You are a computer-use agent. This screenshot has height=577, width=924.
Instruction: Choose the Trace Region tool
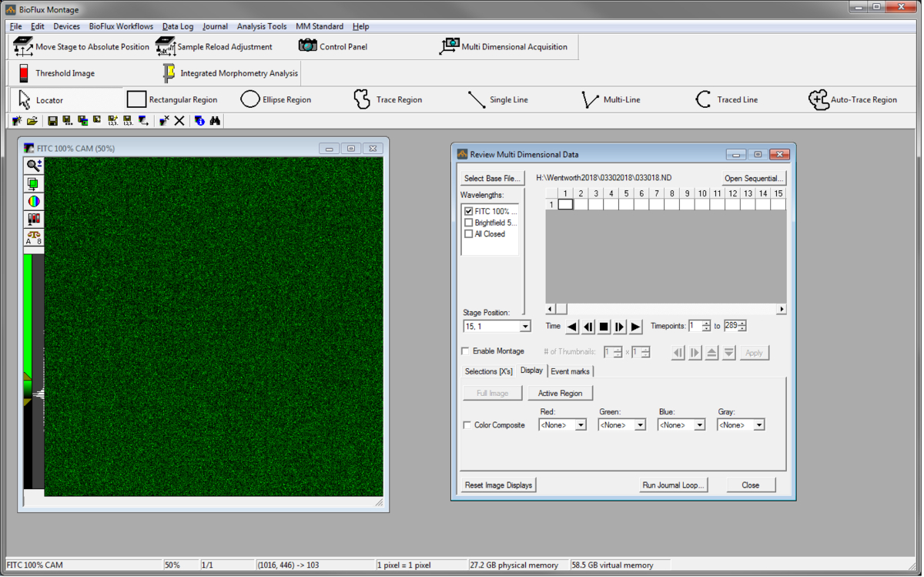coord(387,99)
